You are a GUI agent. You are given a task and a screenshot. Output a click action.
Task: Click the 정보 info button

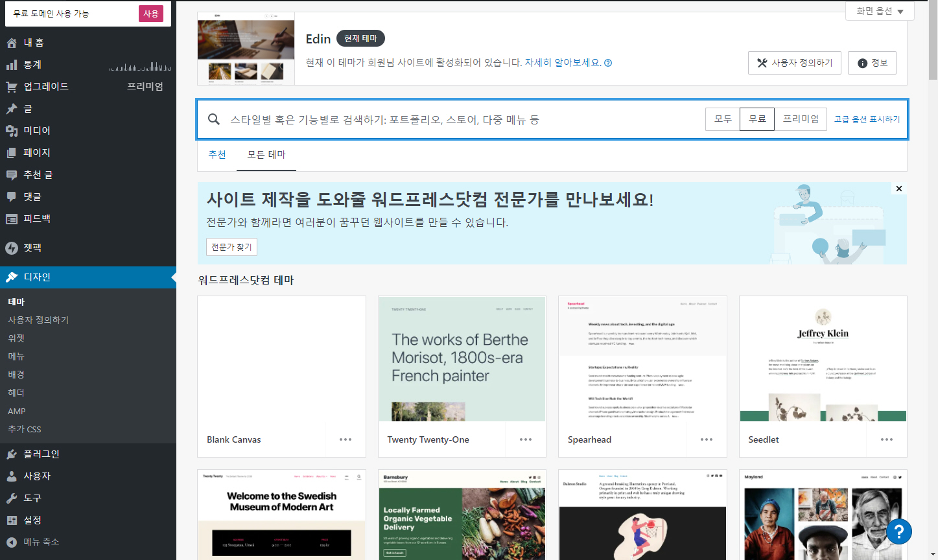pos(872,63)
